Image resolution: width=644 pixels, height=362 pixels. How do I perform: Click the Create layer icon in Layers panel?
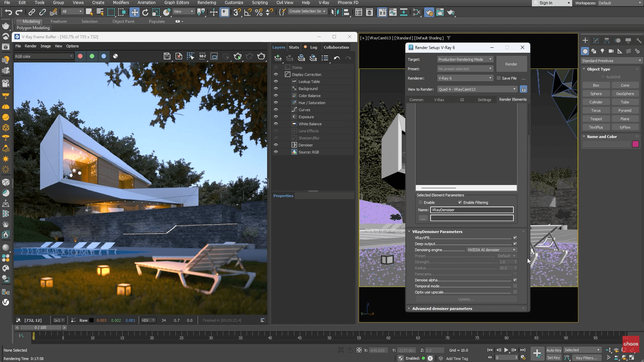point(278,58)
